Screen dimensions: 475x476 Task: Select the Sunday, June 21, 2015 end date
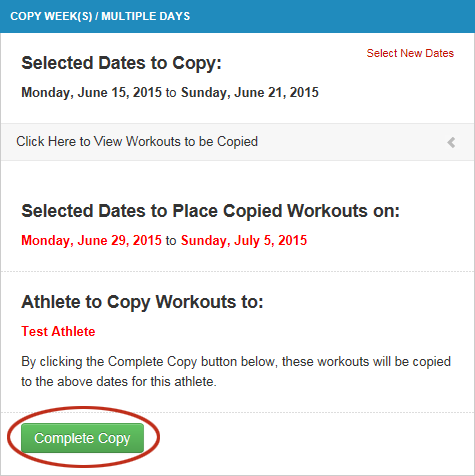tap(250, 92)
